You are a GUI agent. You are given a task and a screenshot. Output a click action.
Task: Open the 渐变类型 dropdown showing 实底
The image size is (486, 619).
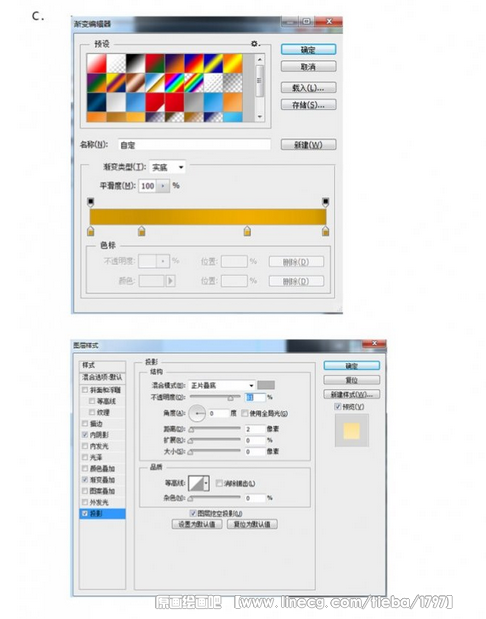[167, 167]
